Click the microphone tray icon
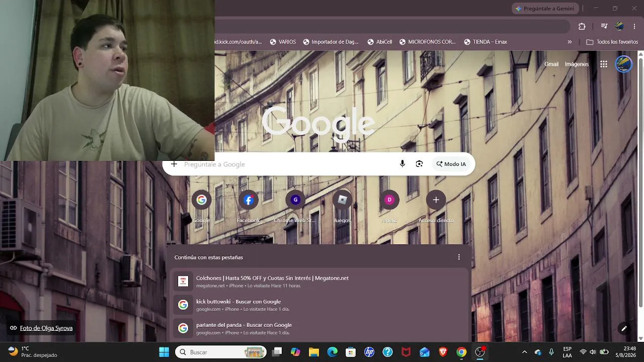The width and height of the screenshot is (644, 362). (x=551, y=352)
